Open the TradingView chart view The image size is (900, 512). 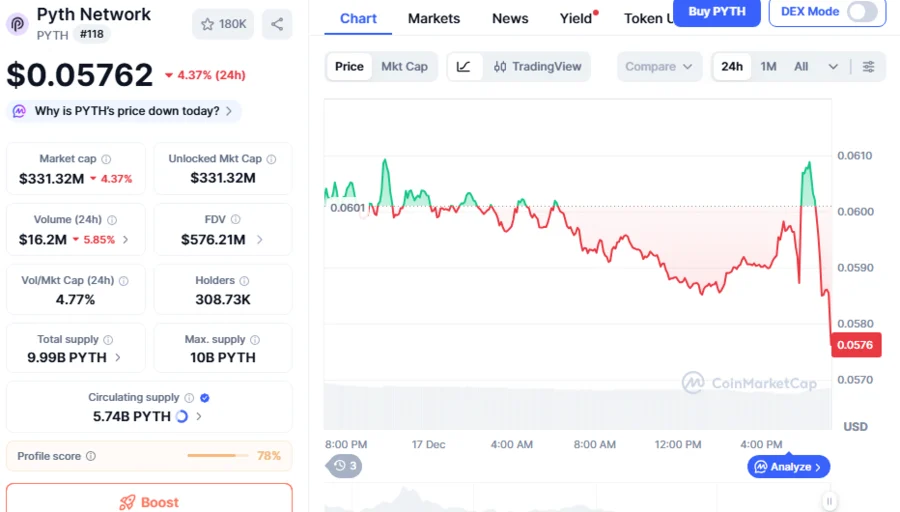[537, 67]
